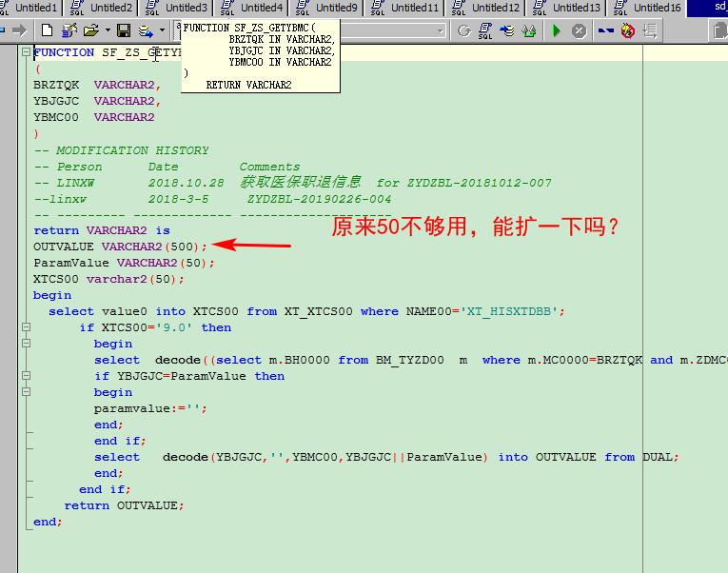This screenshot has width=728, height=573.
Task: Click the final 'end;' line of the function
Action: coord(48,522)
